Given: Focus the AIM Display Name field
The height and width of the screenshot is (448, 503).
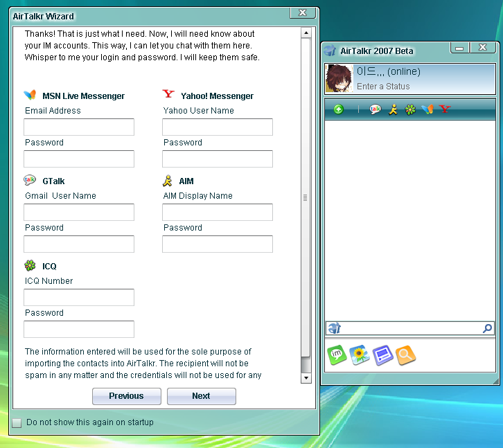Looking at the screenshot, I should 218,212.
